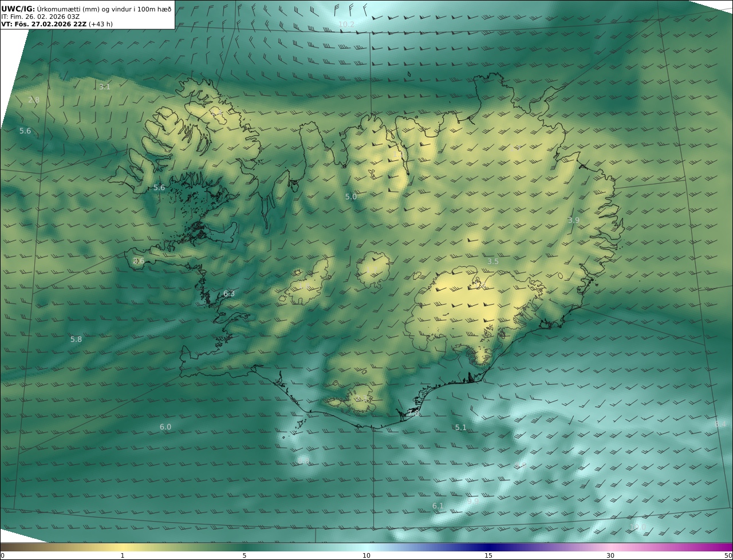Click the color scale tick label '15'
The width and height of the screenshot is (733, 560).
pyautogui.click(x=488, y=555)
